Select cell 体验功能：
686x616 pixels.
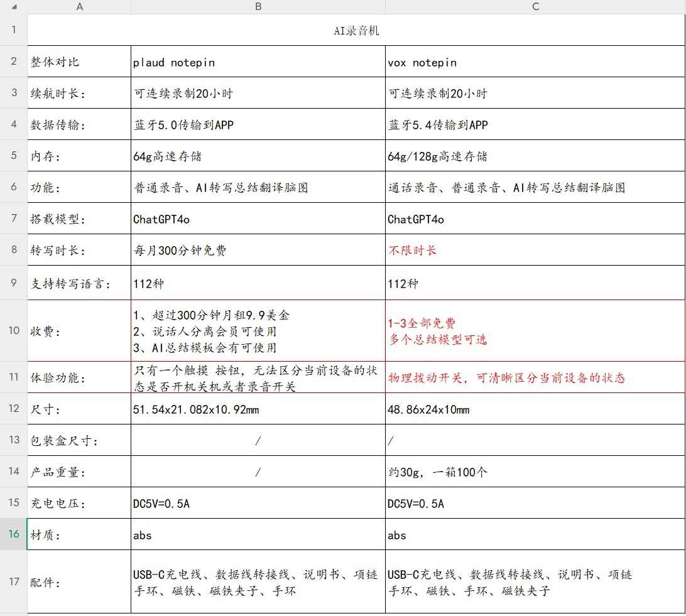[x=79, y=377]
